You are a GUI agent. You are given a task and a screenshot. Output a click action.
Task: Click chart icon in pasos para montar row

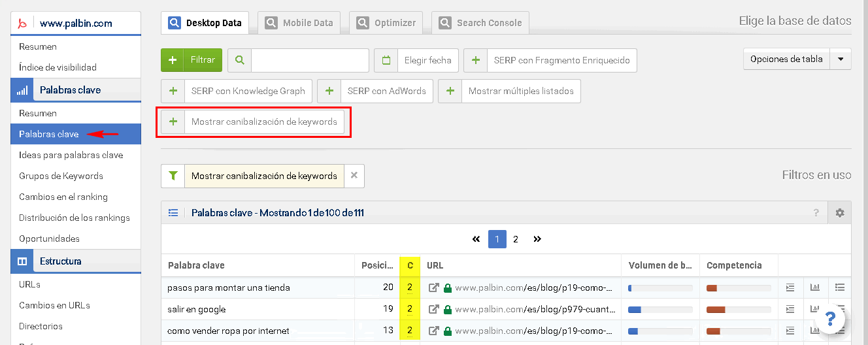(x=814, y=287)
